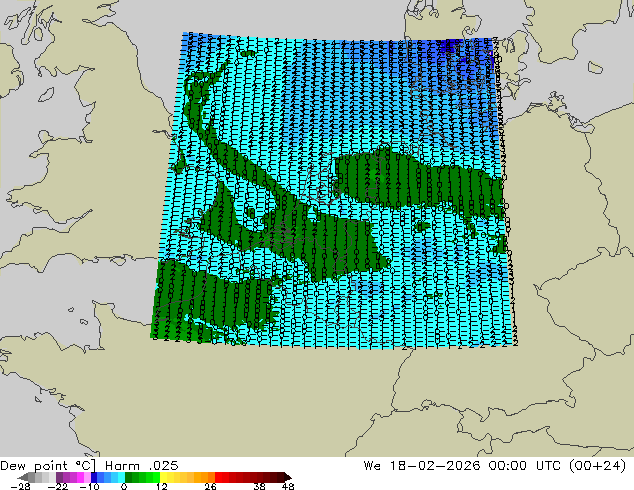This screenshot has height=490, width=634.
Task: Select the darkest brown legend arrow swatch at 48
Action: tap(287, 477)
